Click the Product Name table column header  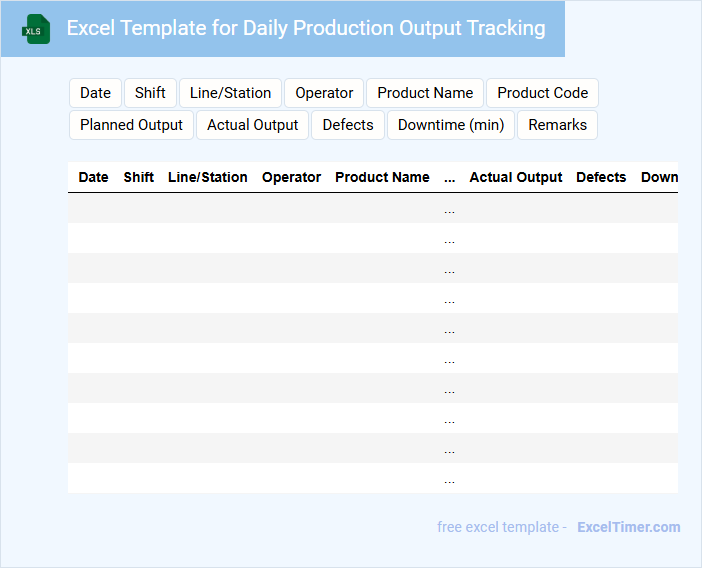point(382,177)
